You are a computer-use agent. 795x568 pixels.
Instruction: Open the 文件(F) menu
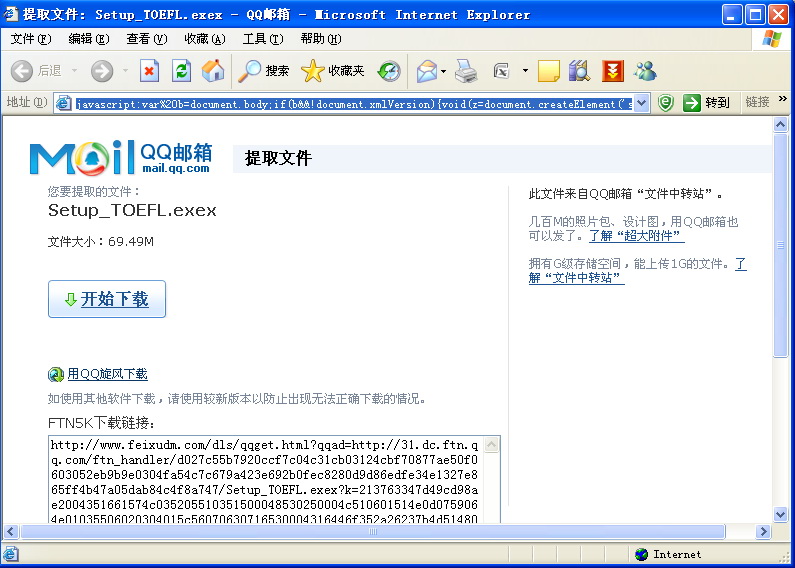30,39
